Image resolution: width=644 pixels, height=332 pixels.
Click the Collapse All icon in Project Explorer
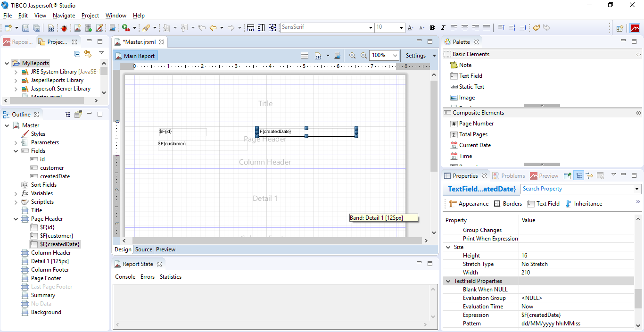point(77,54)
